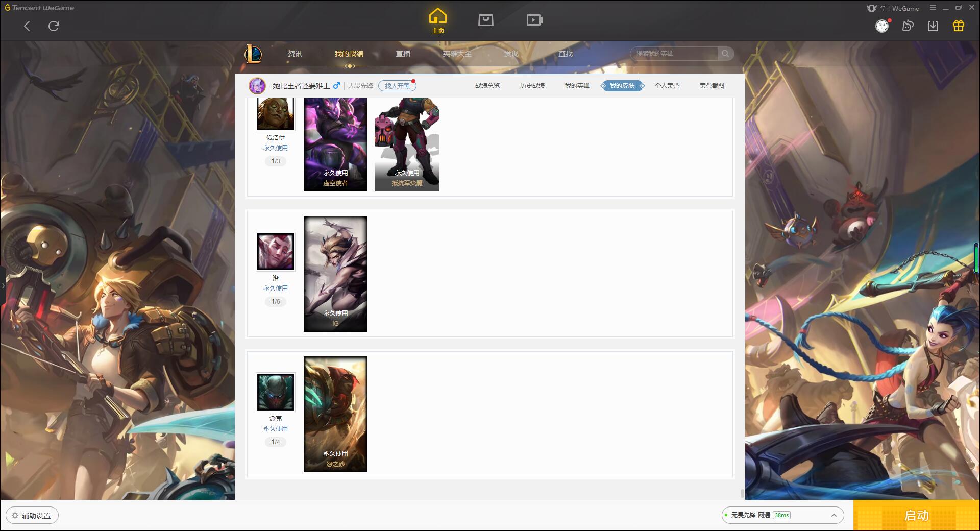Open the 英雄大全 tab

pos(457,54)
